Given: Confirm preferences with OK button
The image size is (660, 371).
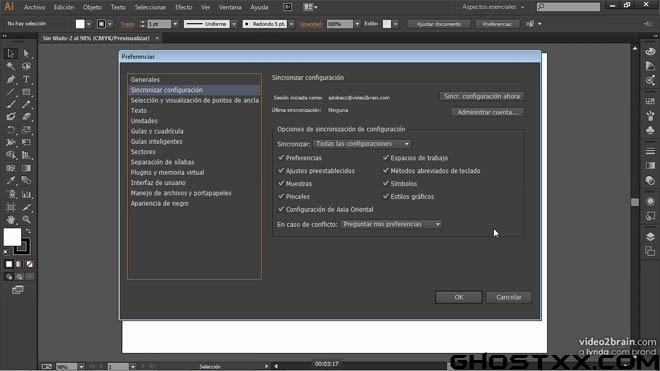Looking at the screenshot, I should tap(458, 297).
